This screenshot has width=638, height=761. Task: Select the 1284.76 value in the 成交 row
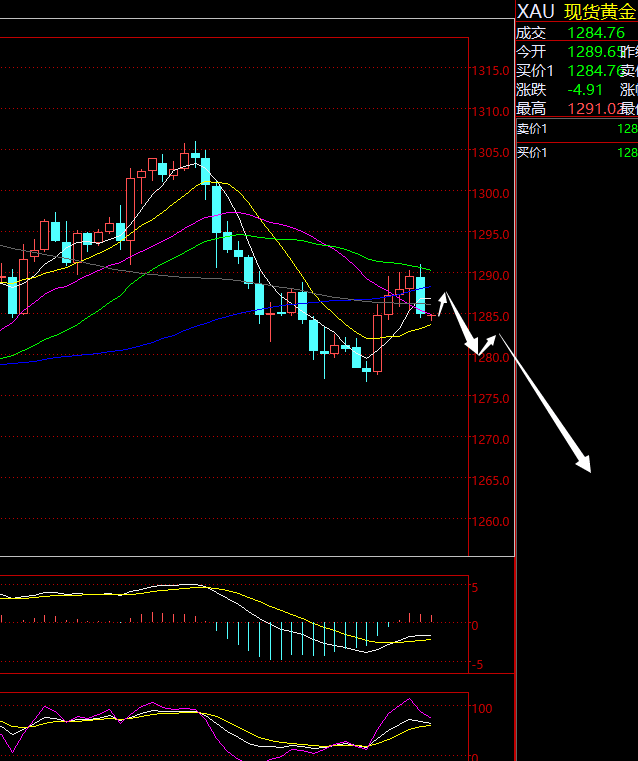(596, 33)
